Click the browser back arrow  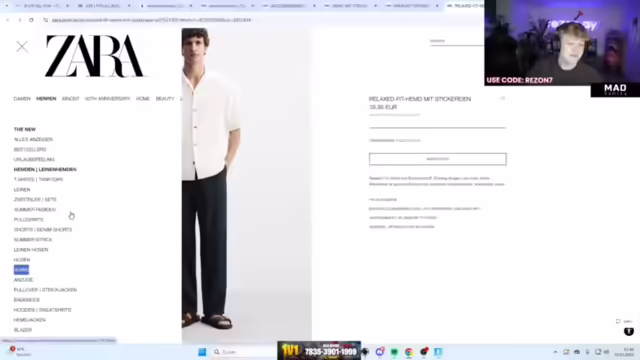coord(7,20)
